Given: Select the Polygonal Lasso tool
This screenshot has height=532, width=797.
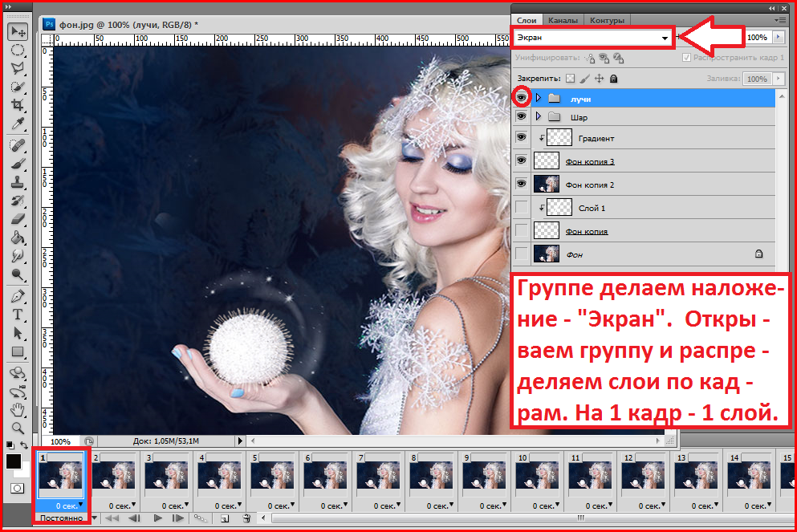Looking at the screenshot, I should 18,68.
